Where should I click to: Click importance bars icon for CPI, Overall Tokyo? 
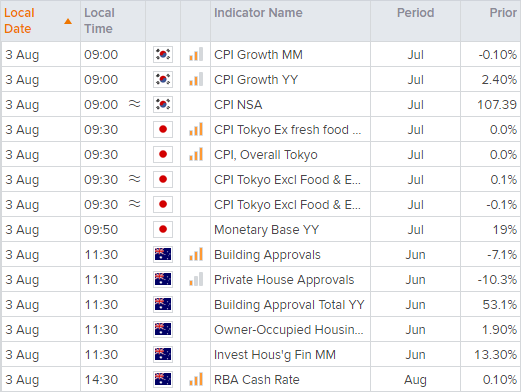point(196,154)
